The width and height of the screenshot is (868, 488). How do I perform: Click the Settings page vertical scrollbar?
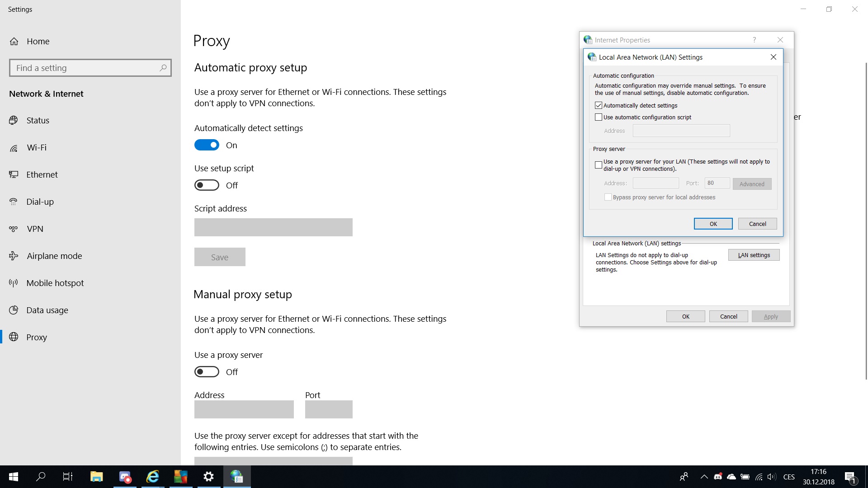866,221
